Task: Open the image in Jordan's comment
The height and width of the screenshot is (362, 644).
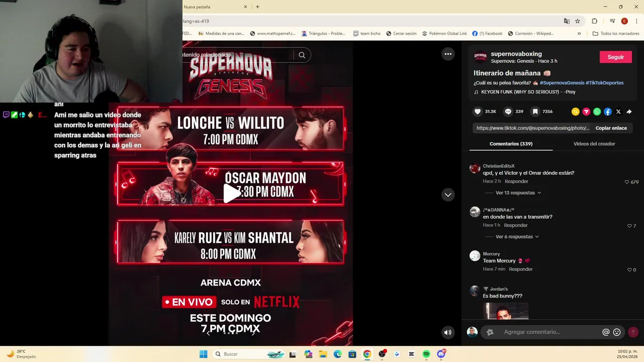Action: (506, 311)
